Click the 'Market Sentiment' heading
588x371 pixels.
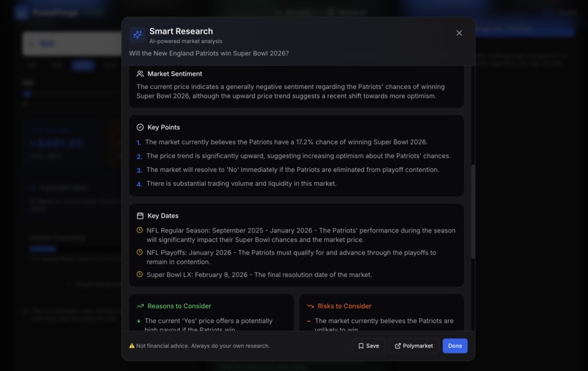click(175, 74)
